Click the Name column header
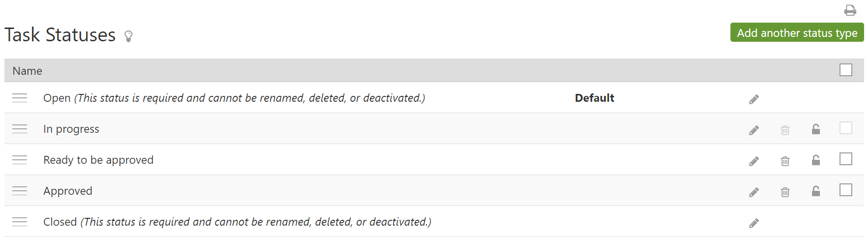The height and width of the screenshot is (237, 868). [28, 71]
